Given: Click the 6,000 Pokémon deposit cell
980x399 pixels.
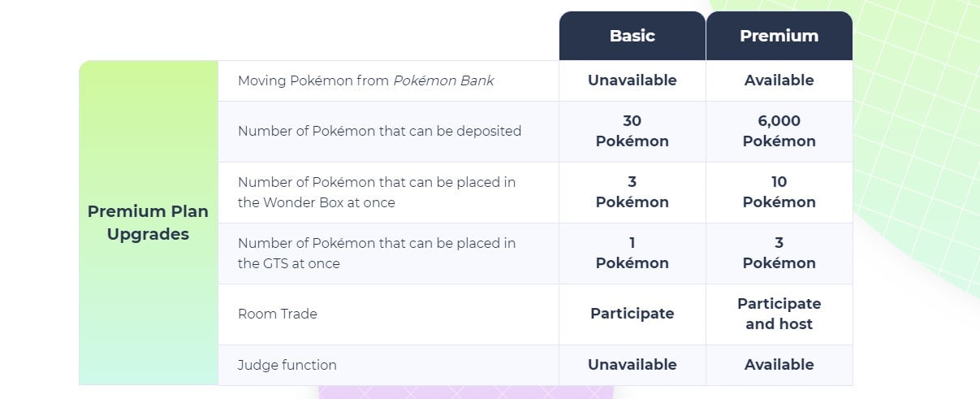Looking at the screenshot, I should pyautogui.click(x=779, y=131).
